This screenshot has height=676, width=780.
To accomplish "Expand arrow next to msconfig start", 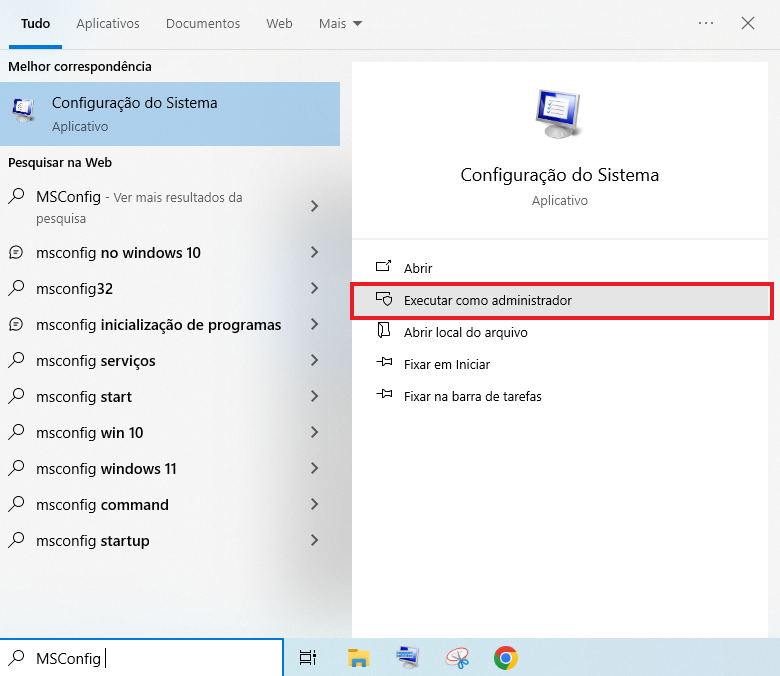I will pyautogui.click(x=314, y=396).
